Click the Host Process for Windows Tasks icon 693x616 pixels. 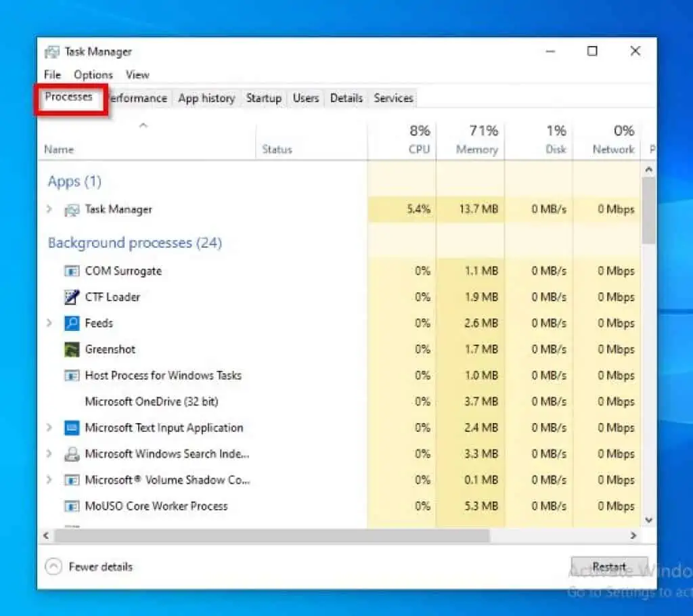(x=72, y=376)
